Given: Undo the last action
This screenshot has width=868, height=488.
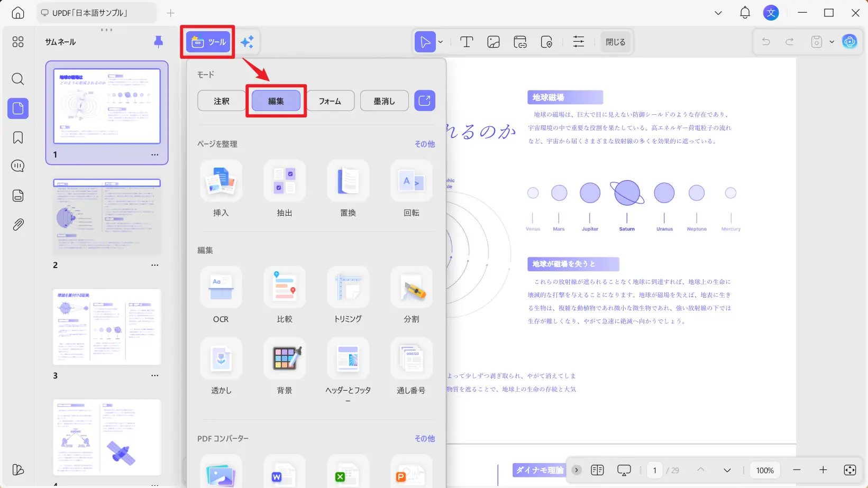Looking at the screenshot, I should click(x=766, y=42).
